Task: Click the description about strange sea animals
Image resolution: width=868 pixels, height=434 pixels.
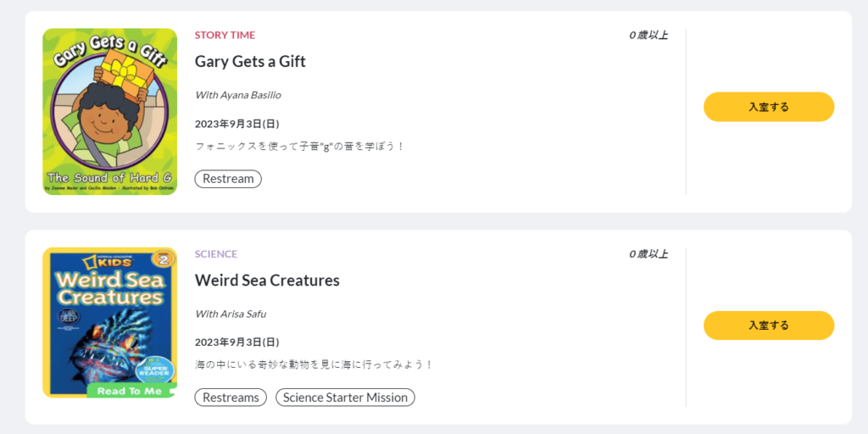Action: (314, 364)
